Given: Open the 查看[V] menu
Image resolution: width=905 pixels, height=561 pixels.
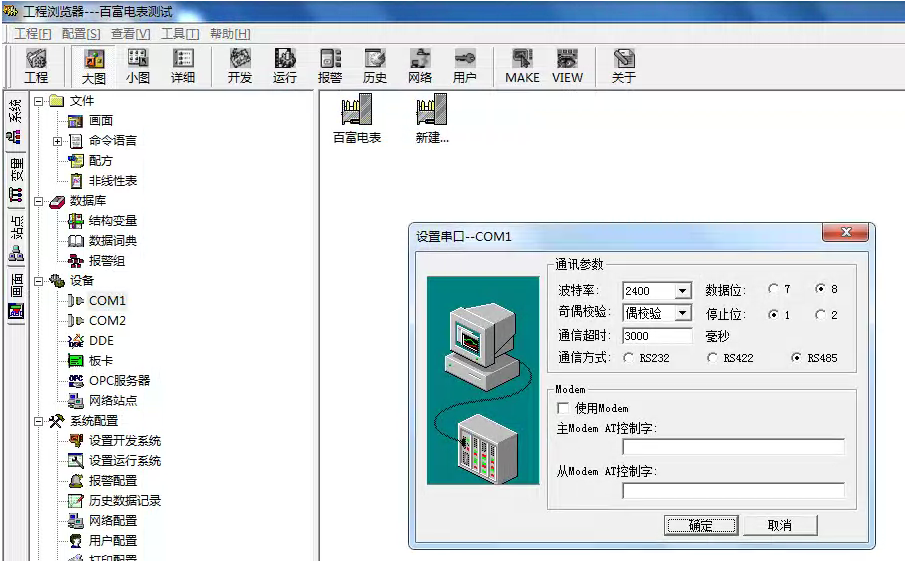Looking at the screenshot, I should (130, 34).
